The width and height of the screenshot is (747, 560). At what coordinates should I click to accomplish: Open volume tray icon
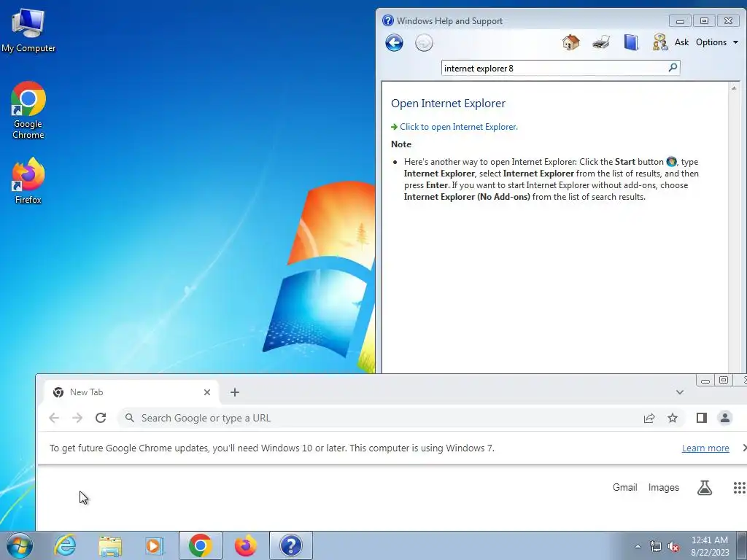[673, 546]
